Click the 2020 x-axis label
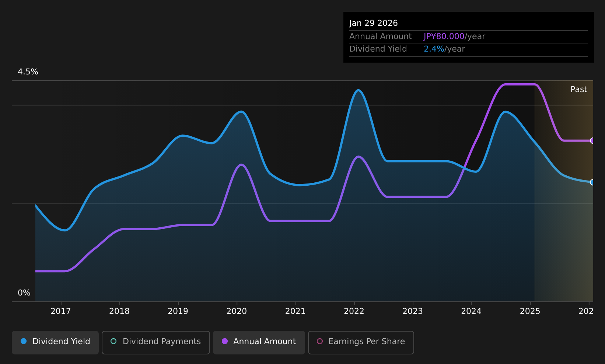Screen dimensions: 605x364 (x=237, y=311)
